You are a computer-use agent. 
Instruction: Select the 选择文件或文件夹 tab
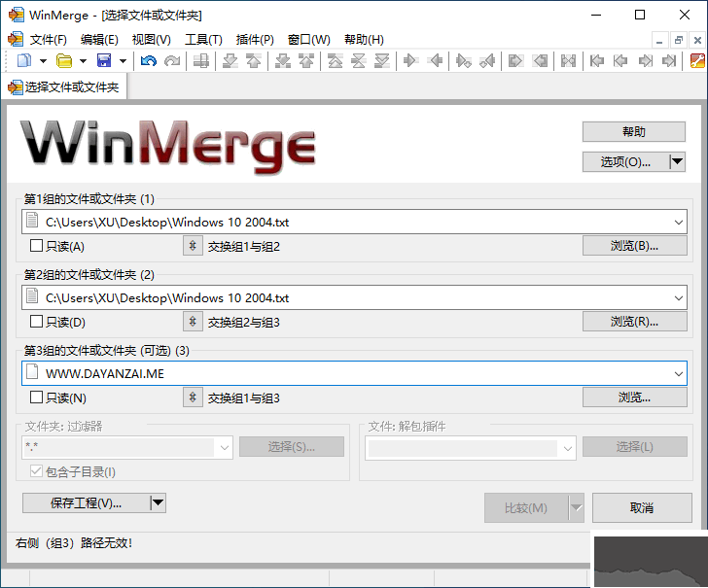click(64, 86)
